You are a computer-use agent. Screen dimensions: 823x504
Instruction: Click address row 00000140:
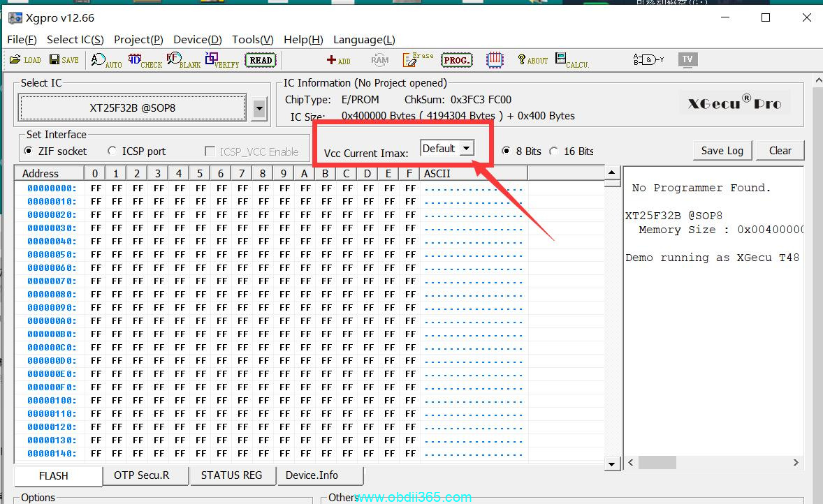coord(52,454)
